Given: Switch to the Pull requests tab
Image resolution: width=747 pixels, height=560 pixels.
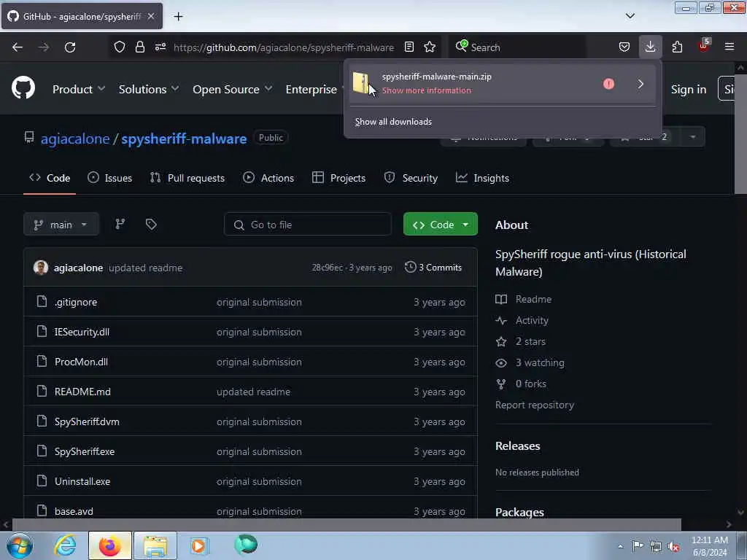Looking at the screenshot, I should 187,178.
